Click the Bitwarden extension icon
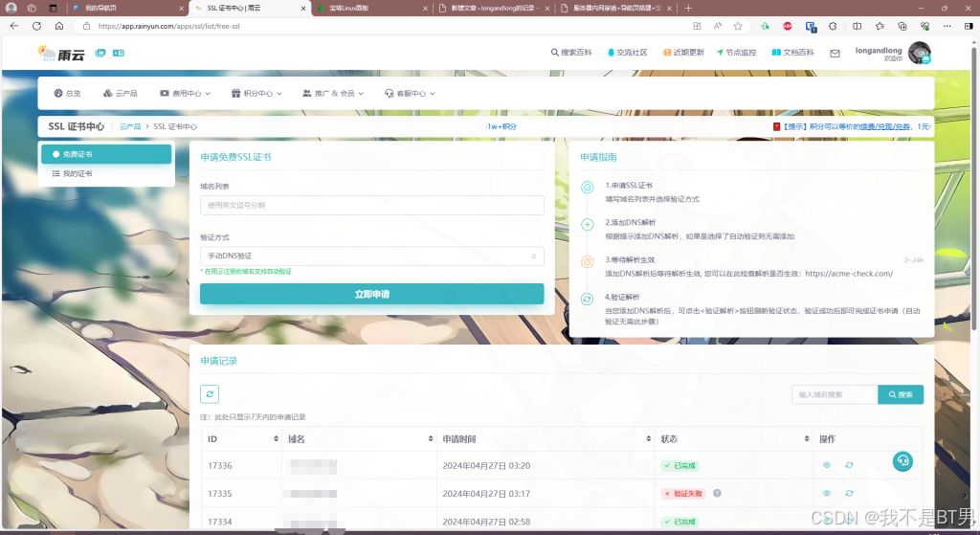The height and width of the screenshot is (535, 980). point(810,26)
